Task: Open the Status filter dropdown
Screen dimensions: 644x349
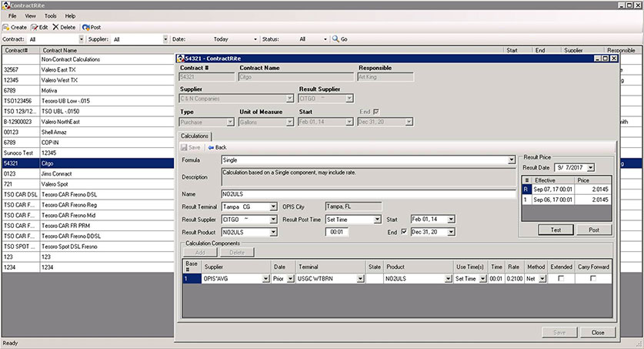Action: 325,39
